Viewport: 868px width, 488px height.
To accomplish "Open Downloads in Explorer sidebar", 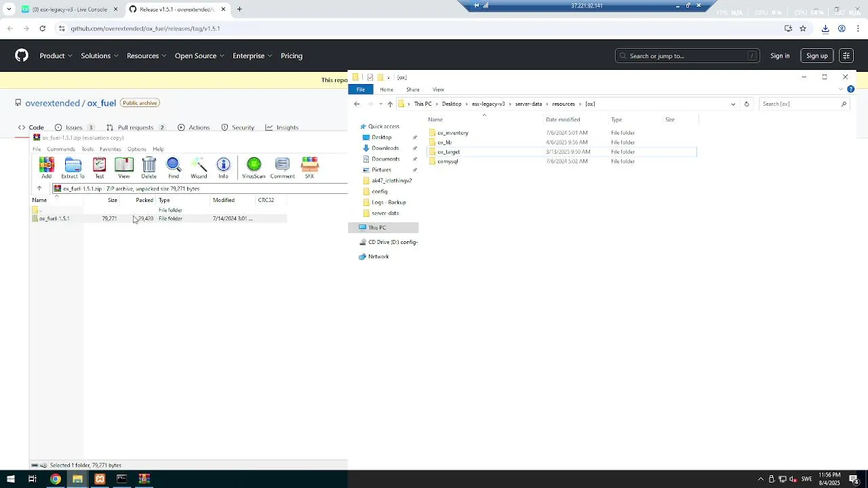I will point(385,148).
